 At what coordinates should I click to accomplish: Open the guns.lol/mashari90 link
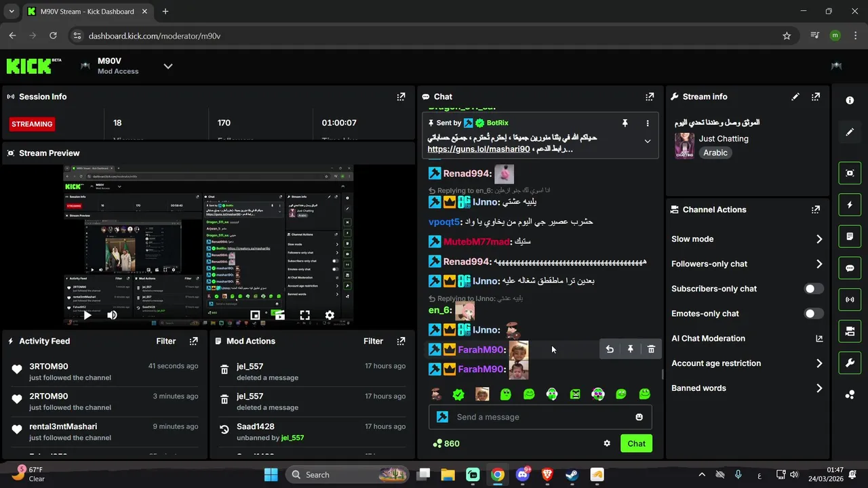(x=479, y=149)
